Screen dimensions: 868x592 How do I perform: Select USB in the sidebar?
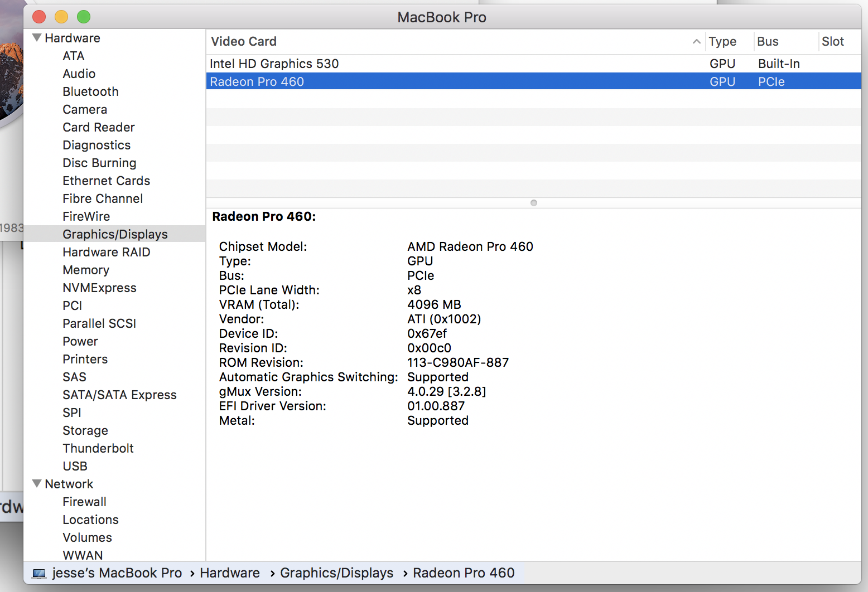pos(75,466)
